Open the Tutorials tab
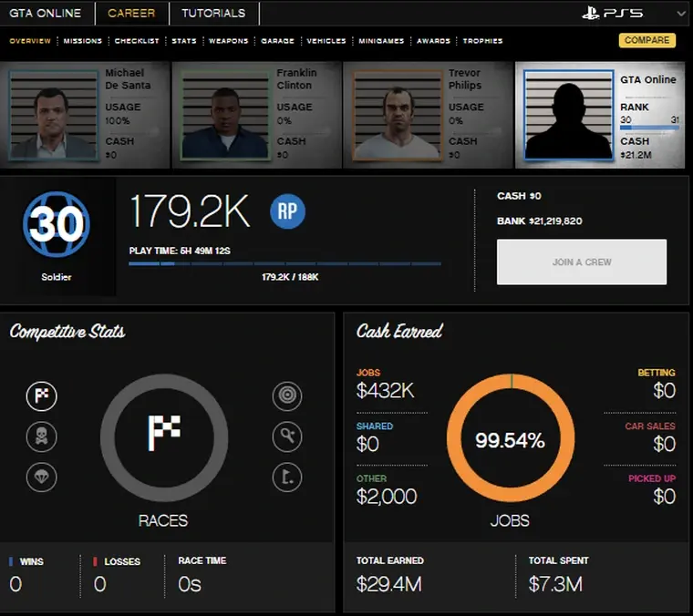This screenshot has width=693, height=616. pos(213,14)
